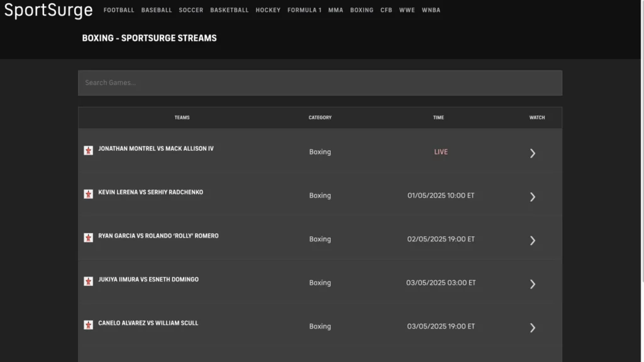The height and width of the screenshot is (362, 644).
Task: Switch to the MMA section
Action: pyautogui.click(x=335, y=10)
